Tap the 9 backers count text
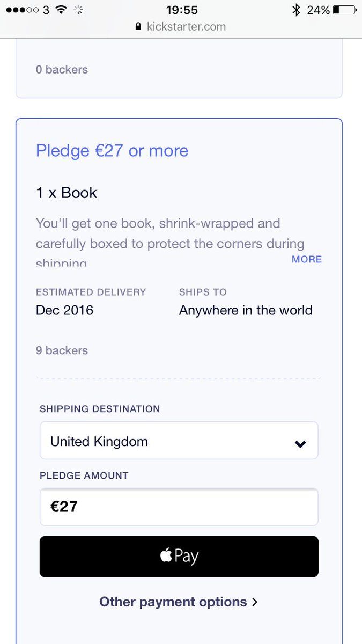This screenshot has height=644, width=362. click(62, 350)
